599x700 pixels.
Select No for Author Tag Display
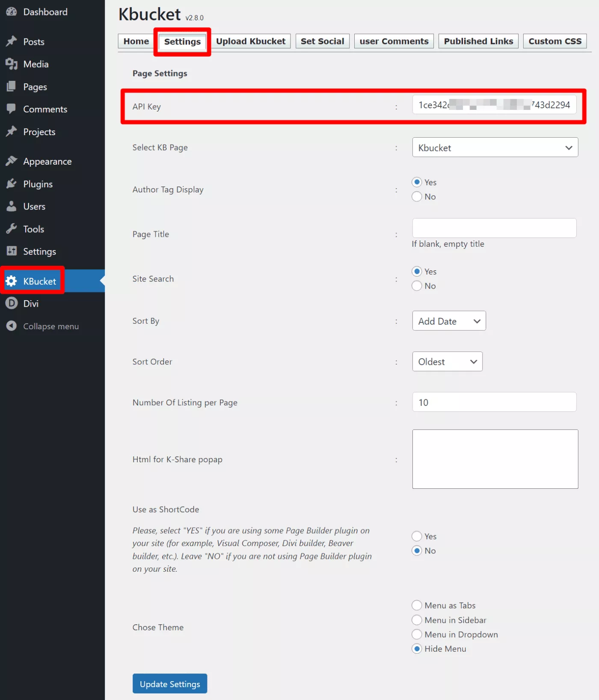(x=417, y=197)
